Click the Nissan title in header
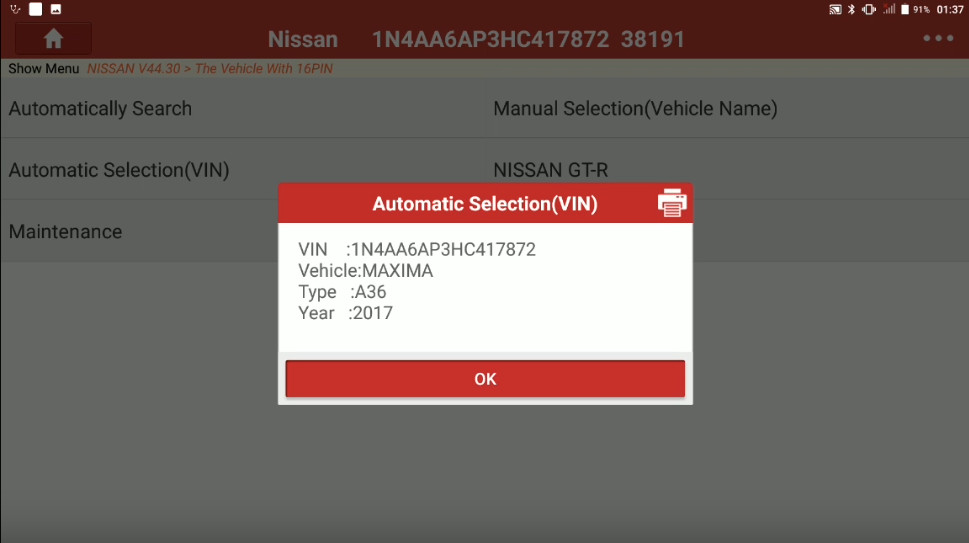 coord(303,40)
